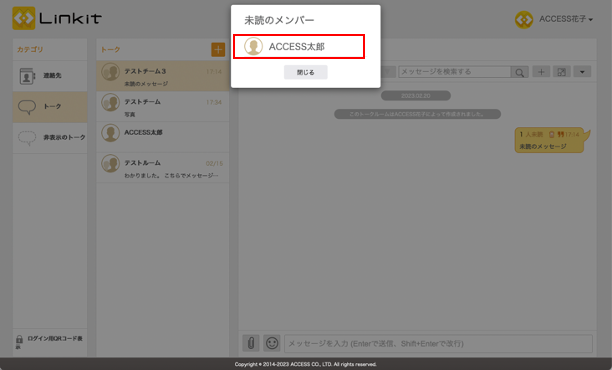Screen dimensions: 612x370
Task: Click the magnifier search button
Action: 519,72
